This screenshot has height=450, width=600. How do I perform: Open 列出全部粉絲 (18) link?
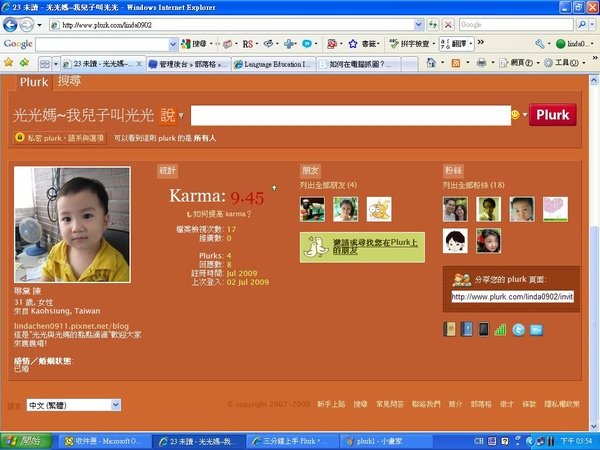point(473,185)
